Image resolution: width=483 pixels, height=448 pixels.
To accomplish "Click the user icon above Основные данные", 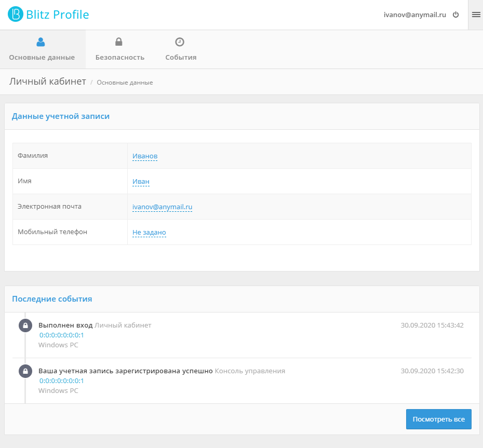I will tap(41, 42).
